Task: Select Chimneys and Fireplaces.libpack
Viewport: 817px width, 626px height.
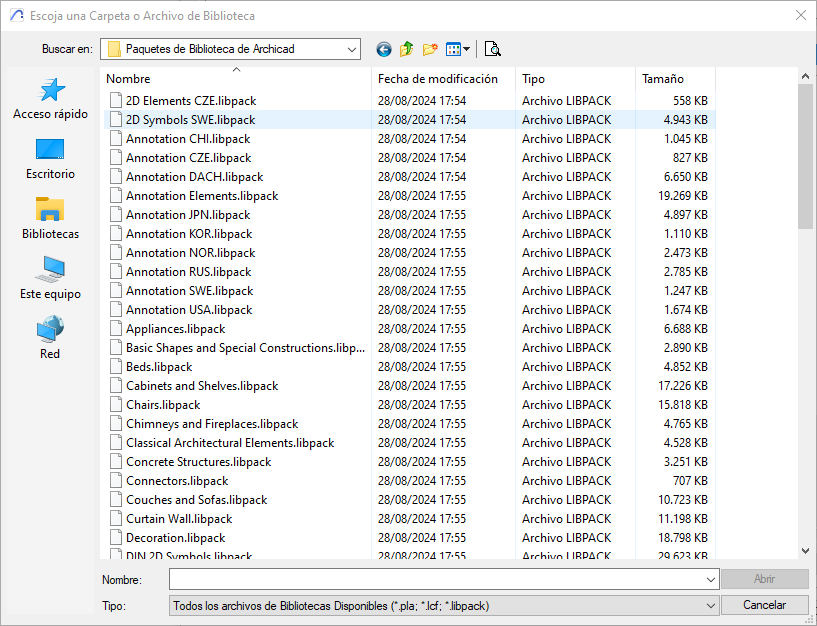Action: tap(212, 424)
